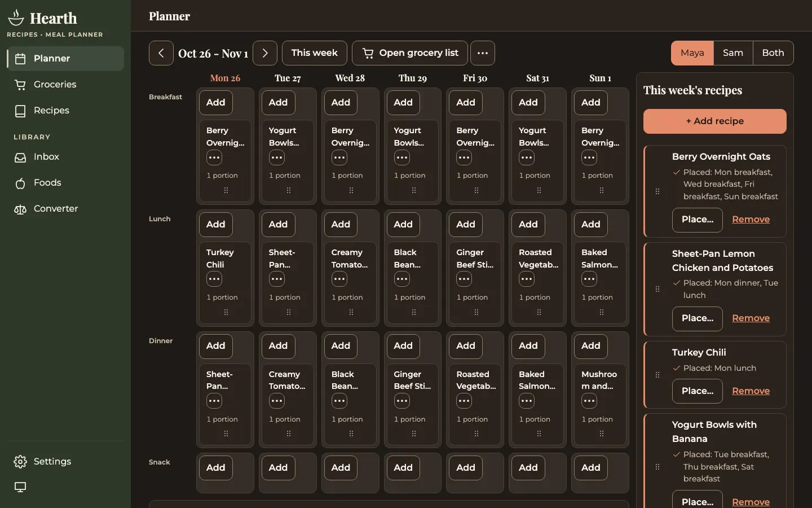The width and height of the screenshot is (812, 508).
Task: Open Settings in the sidebar
Action: pos(65,462)
